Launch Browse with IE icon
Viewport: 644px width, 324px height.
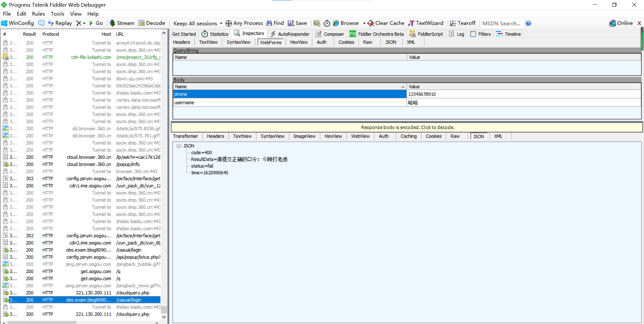point(346,23)
